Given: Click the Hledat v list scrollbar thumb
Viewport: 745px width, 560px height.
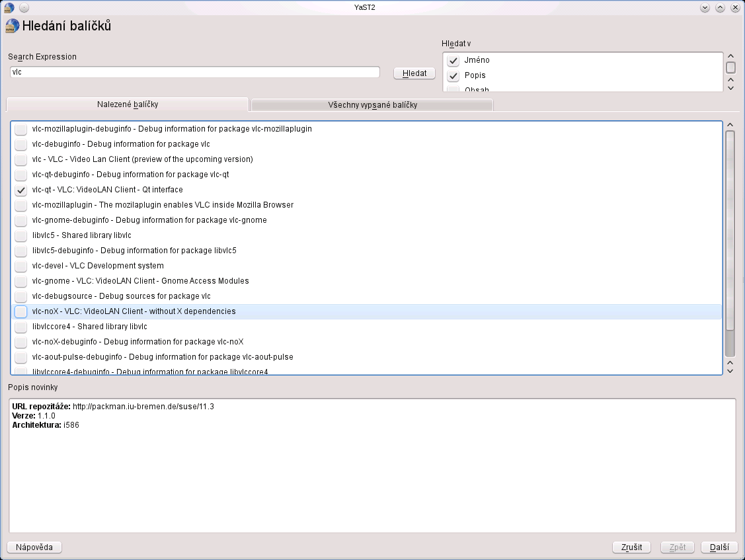Looking at the screenshot, I should [x=730, y=67].
